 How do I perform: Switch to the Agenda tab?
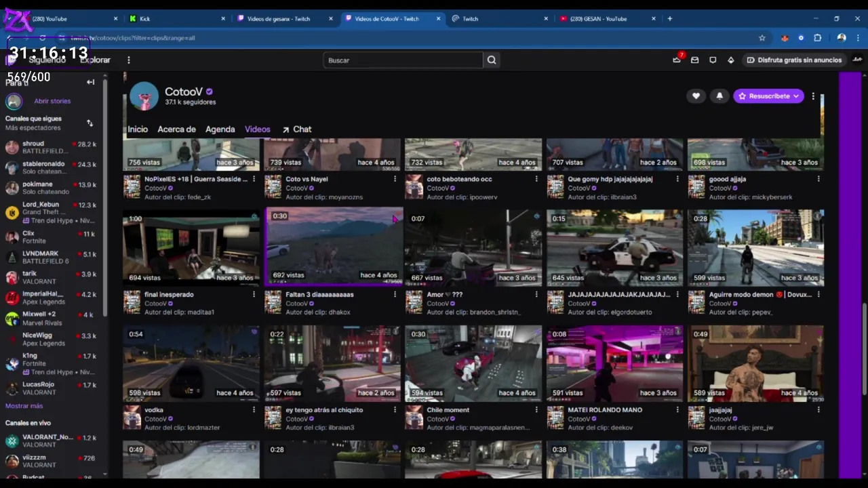point(220,129)
